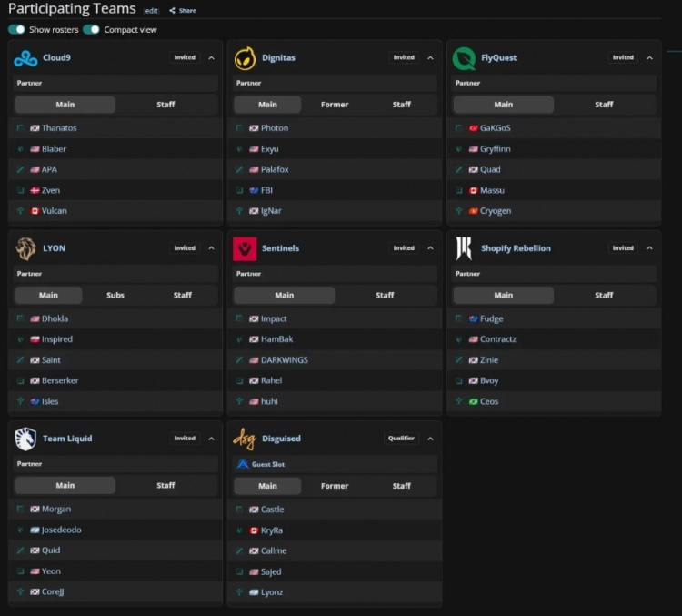
Task: Click the South Korea flag next to Thanatos
Action: pyautogui.click(x=35, y=128)
